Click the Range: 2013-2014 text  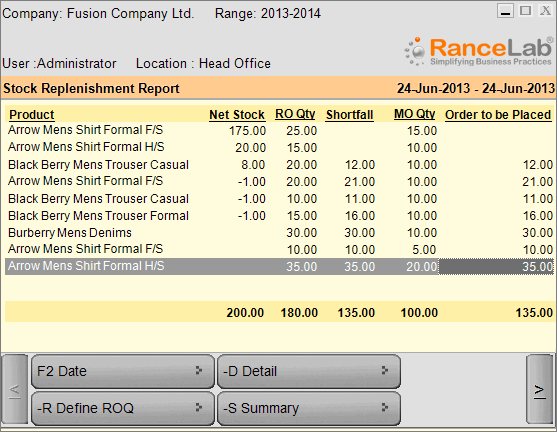(268, 14)
